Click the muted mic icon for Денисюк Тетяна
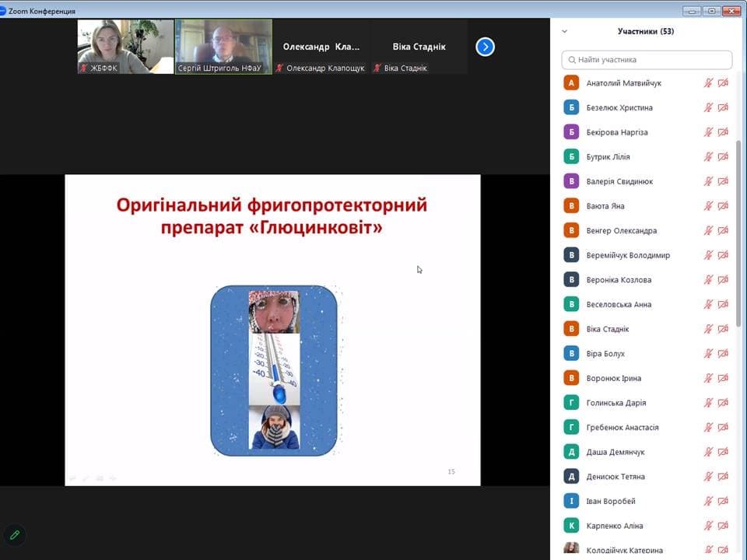This screenshot has height=560, width=747. point(708,477)
